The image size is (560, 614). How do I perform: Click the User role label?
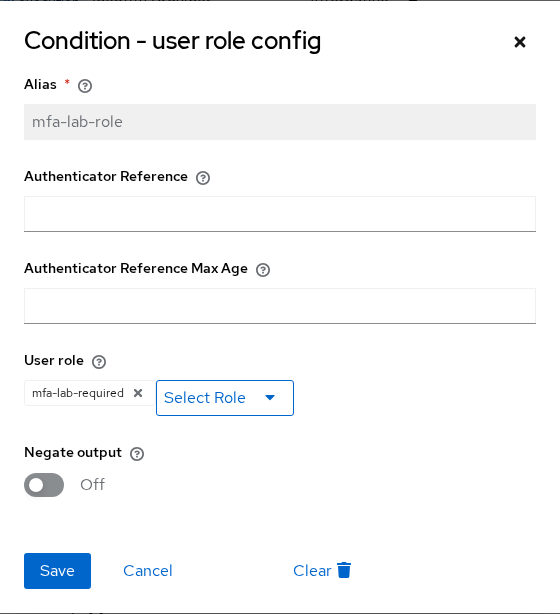tap(54, 360)
